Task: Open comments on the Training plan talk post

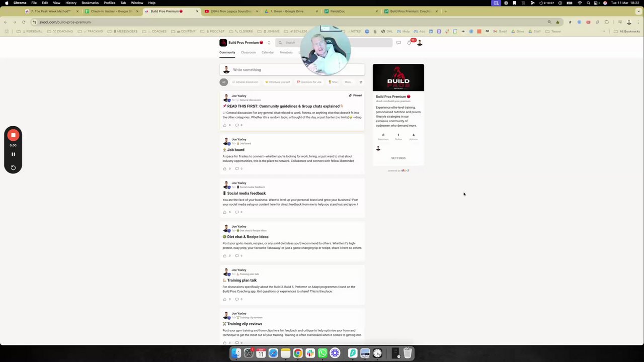Action: (236, 299)
